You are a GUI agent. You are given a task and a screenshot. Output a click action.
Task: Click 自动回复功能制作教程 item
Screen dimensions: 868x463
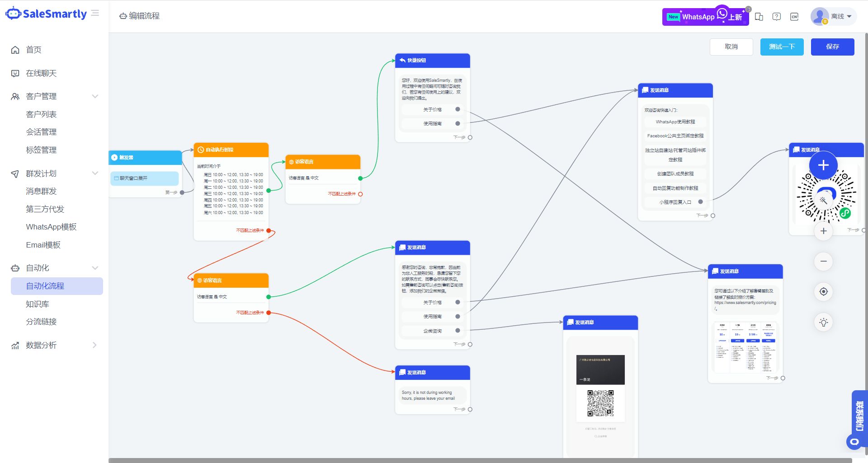pyautogui.click(x=675, y=188)
